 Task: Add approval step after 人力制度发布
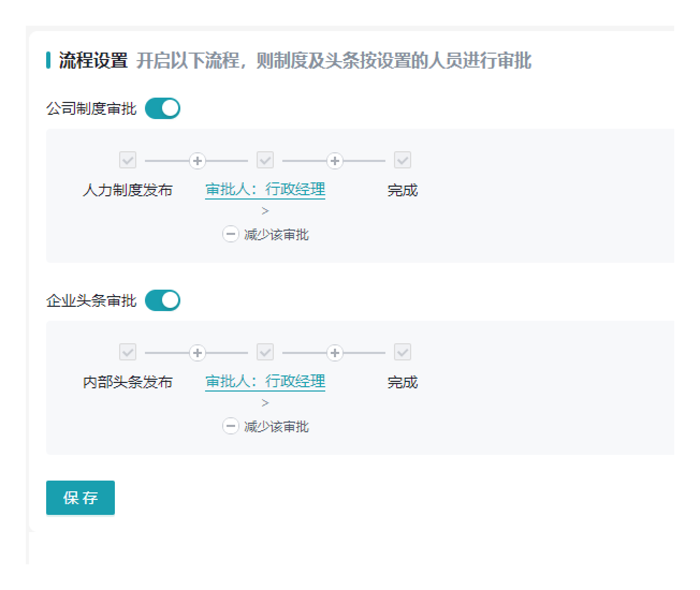coord(198,160)
